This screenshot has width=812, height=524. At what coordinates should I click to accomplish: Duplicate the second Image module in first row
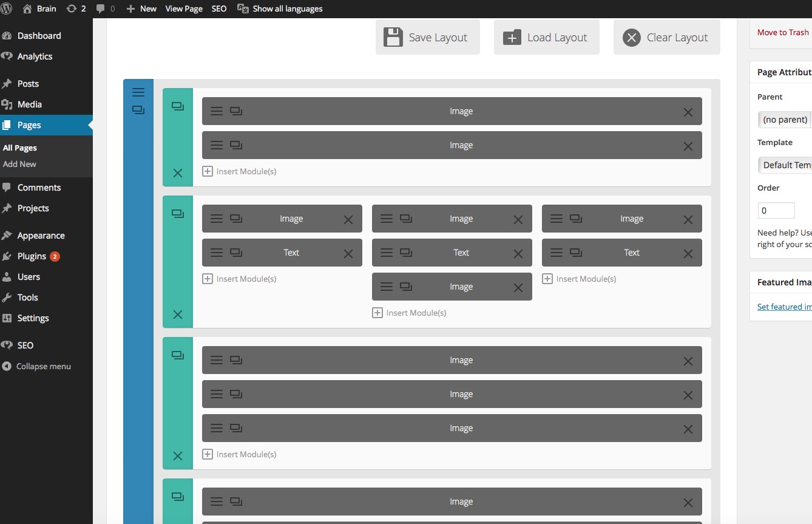click(236, 146)
